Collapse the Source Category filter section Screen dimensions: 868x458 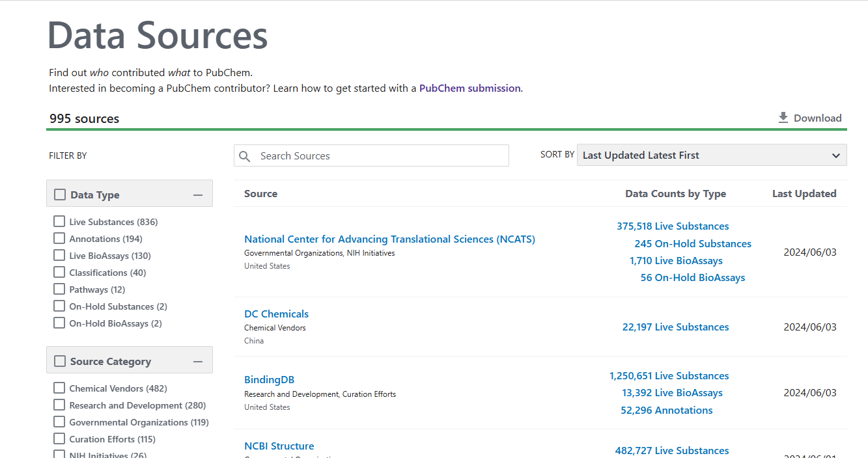tap(198, 361)
